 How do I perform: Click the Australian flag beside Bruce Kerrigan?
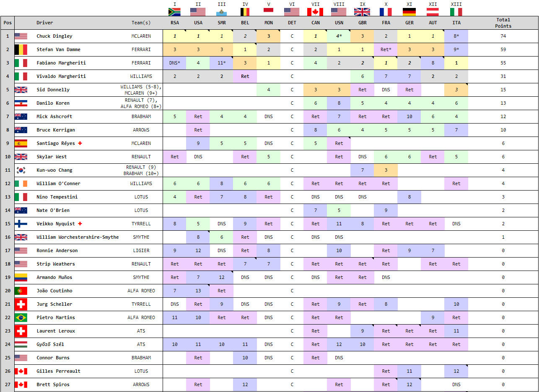coord(21,130)
